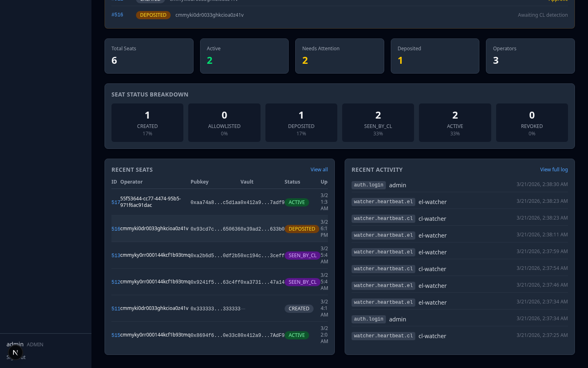This screenshot has height=368, width=588.
Task: Click the admin avatar icon
Action: coord(16,352)
